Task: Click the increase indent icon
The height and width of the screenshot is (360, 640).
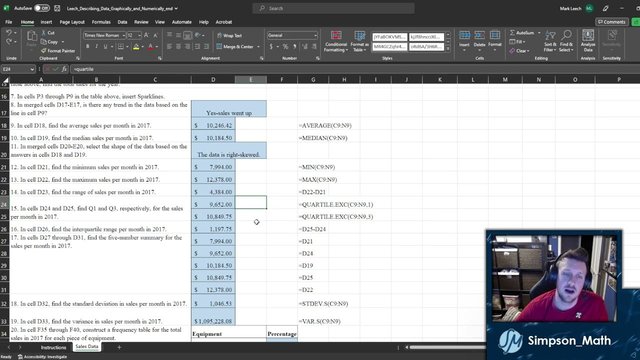Action: 207,47
